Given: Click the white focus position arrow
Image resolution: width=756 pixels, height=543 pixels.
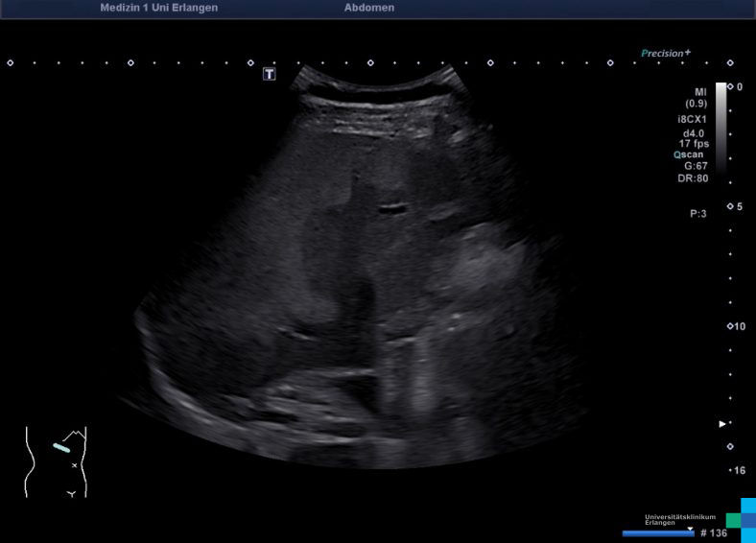Looking at the screenshot, I should point(723,423).
